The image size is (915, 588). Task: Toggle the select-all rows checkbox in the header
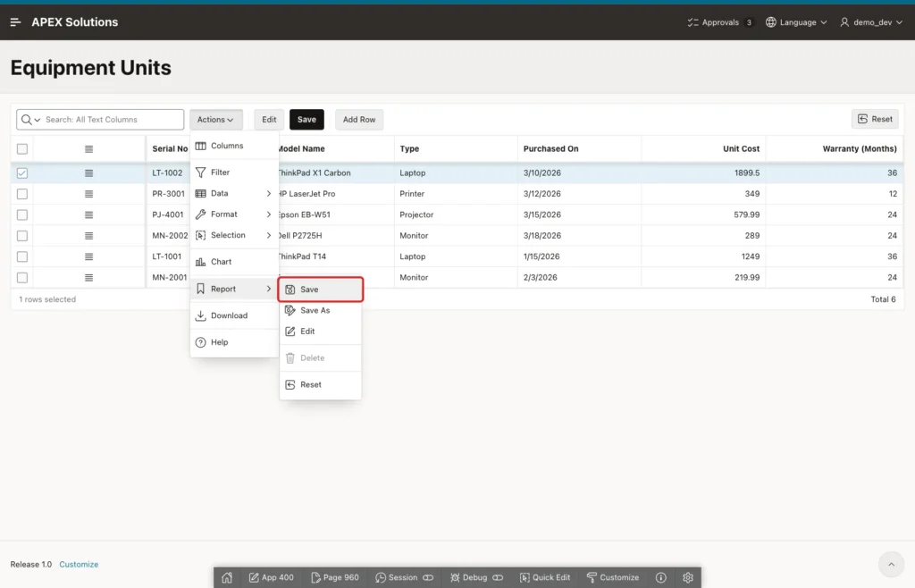[x=22, y=148]
